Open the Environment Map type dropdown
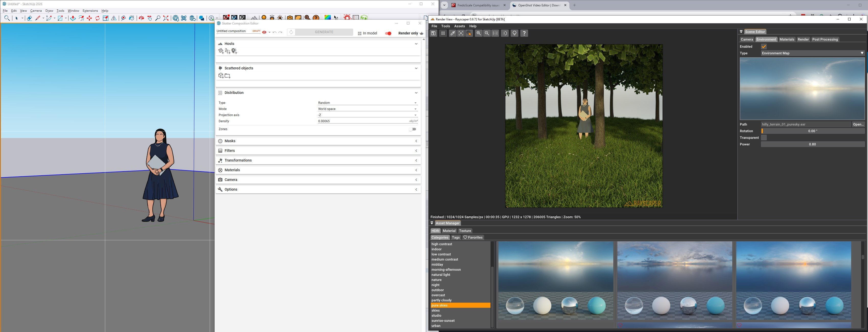Screen dimensions: 868x332 (812, 53)
